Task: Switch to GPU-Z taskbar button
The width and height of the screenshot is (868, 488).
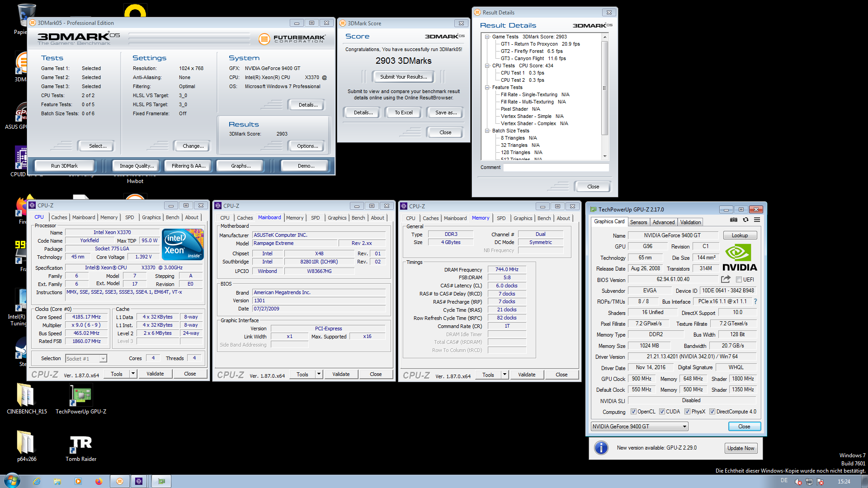Action: pos(161,481)
